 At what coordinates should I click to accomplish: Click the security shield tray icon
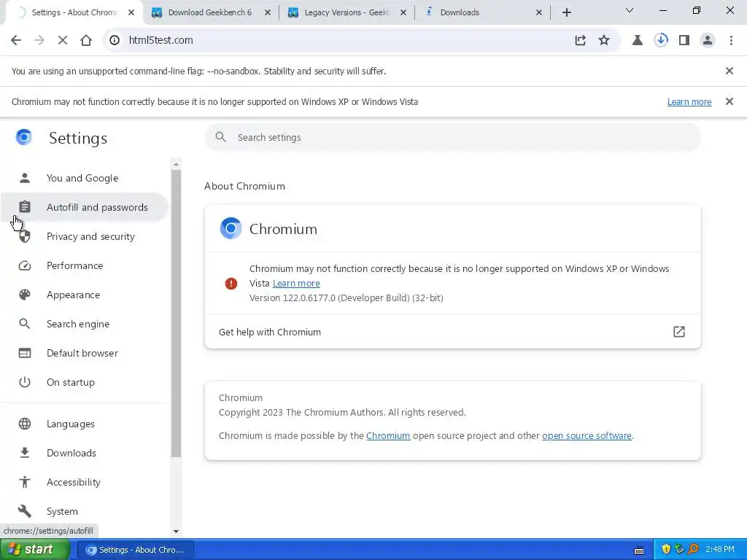pyautogui.click(x=666, y=550)
